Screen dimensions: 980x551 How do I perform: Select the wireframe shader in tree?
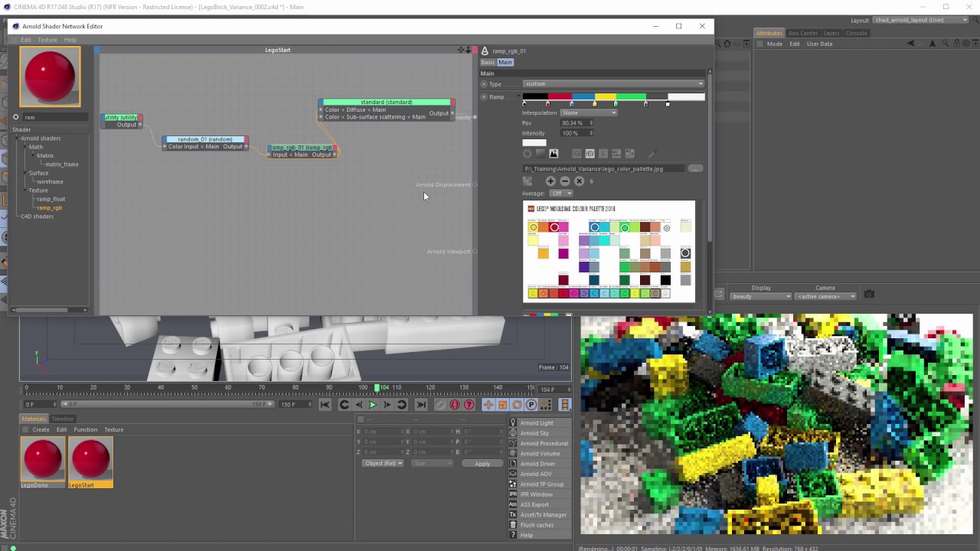coord(50,181)
